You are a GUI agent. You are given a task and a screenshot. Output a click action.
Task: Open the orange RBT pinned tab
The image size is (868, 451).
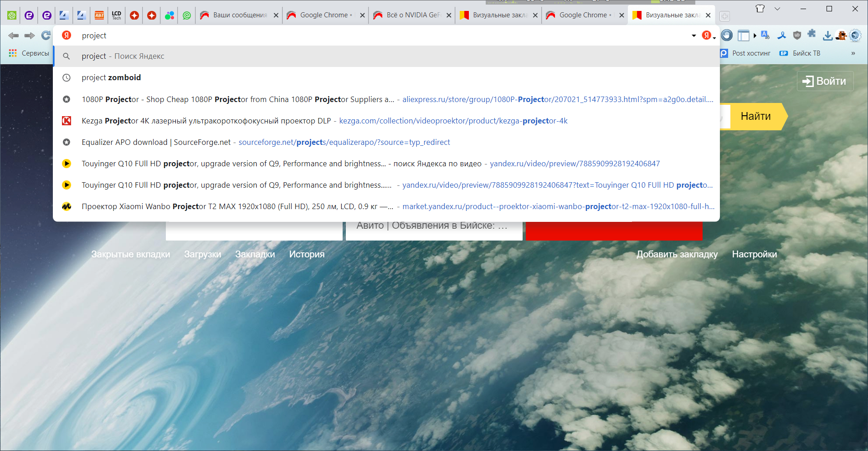click(99, 15)
